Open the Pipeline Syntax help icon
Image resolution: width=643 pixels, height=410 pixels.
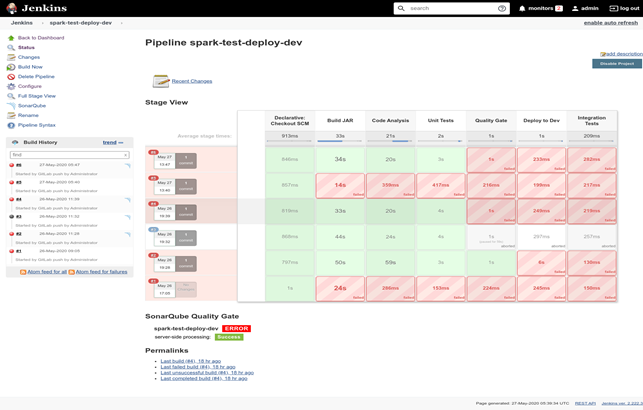(x=11, y=125)
